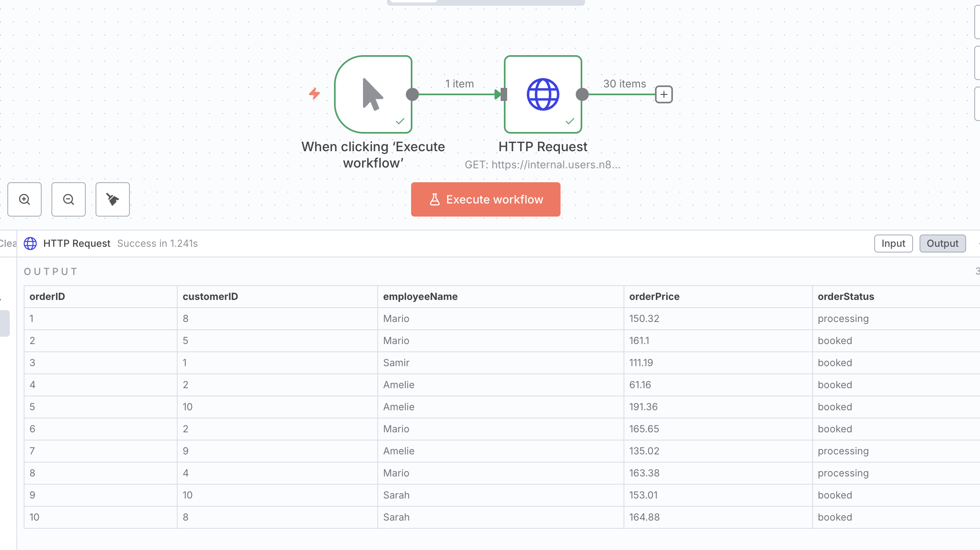Click the 'HTTP Request' node title
980x550 pixels.
[x=543, y=147]
